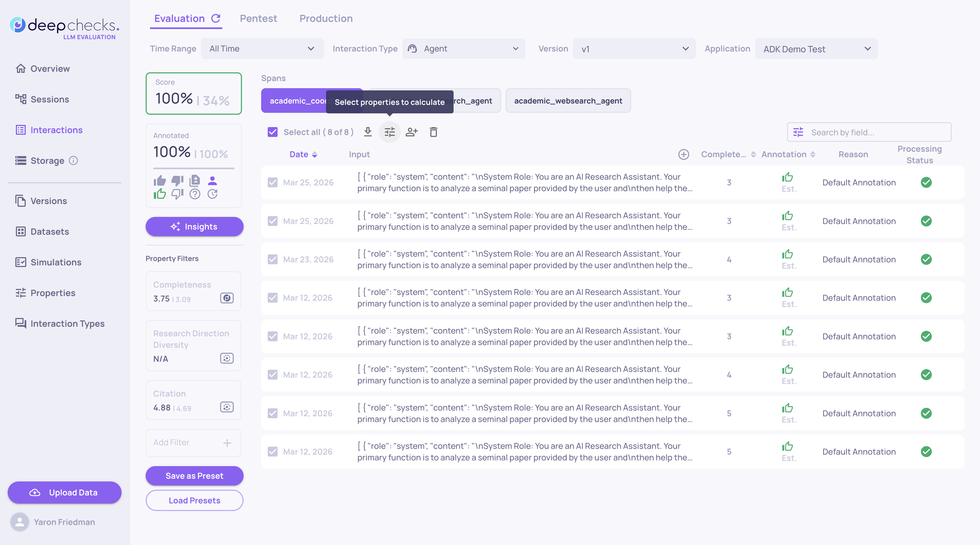Screen dimensions: 980x545
Task: Click the Storage info icon
Action: [x=73, y=160]
